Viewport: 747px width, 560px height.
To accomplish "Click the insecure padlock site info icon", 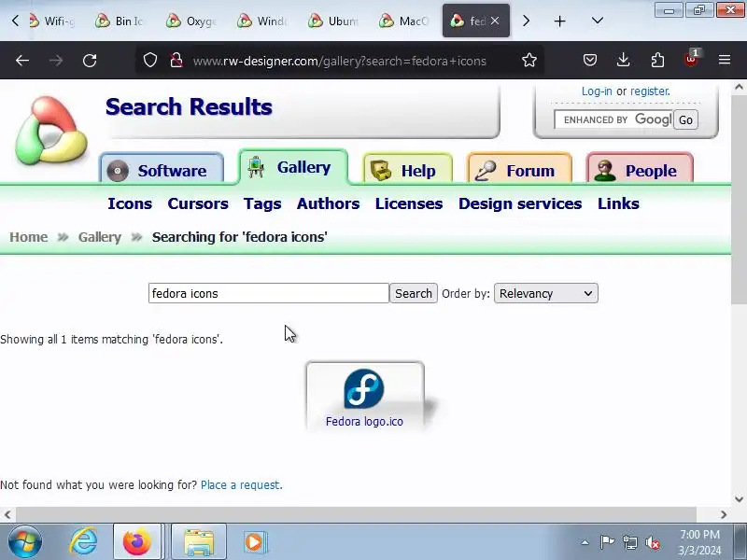I will [x=176, y=61].
